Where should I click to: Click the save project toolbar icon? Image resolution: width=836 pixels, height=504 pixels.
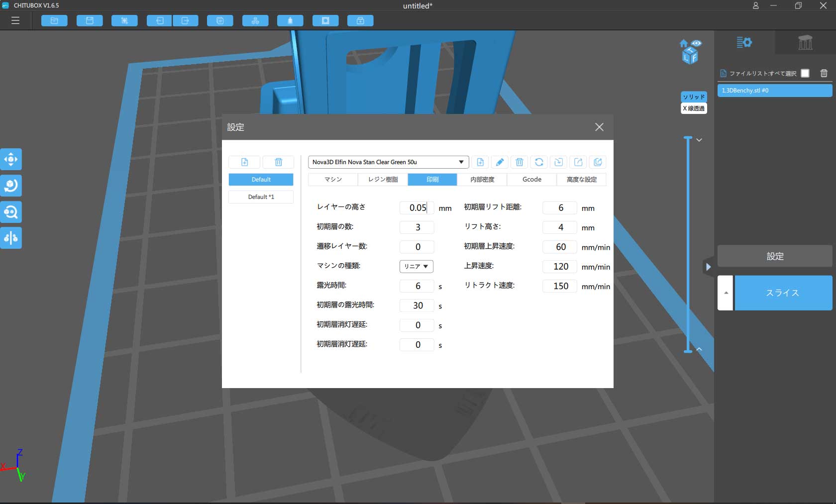click(90, 21)
